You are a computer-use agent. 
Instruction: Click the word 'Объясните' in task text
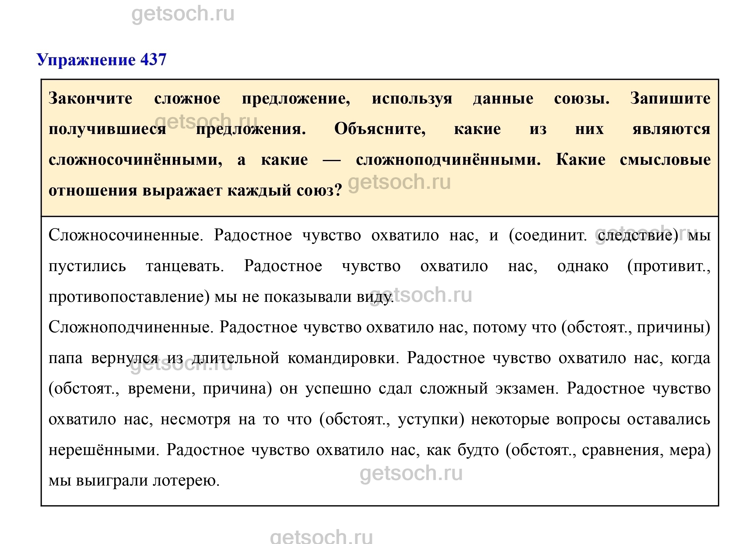tap(380, 129)
